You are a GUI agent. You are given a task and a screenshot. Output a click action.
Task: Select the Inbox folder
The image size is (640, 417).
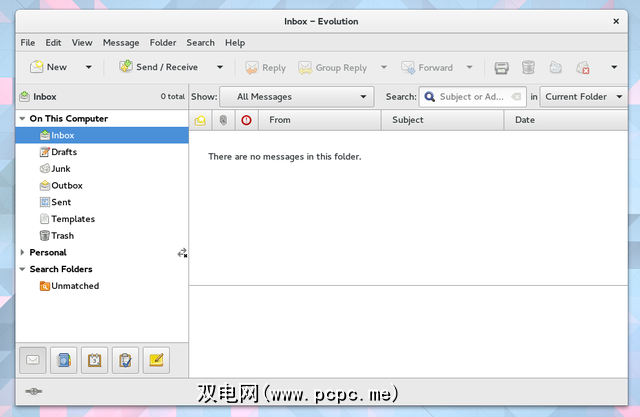click(102, 135)
